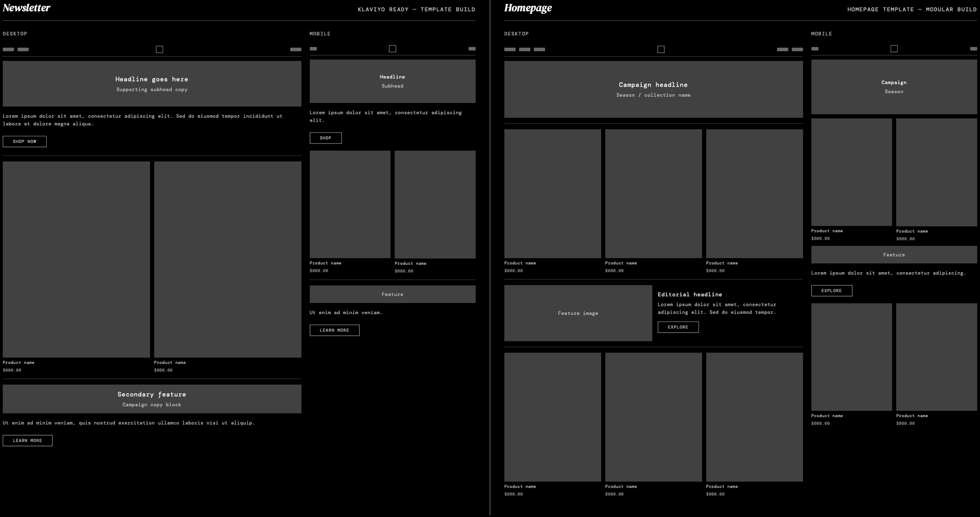Click the Newsletter mobile square logo icon

[392, 49]
